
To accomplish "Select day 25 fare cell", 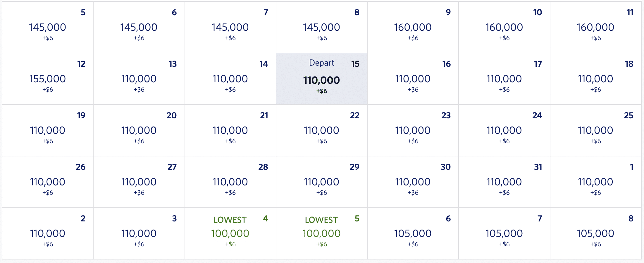I will pyautogui.click(x=595, y=131).
